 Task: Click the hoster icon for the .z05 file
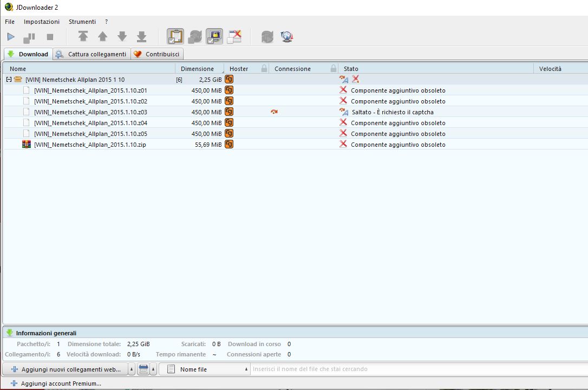(228, 133)
